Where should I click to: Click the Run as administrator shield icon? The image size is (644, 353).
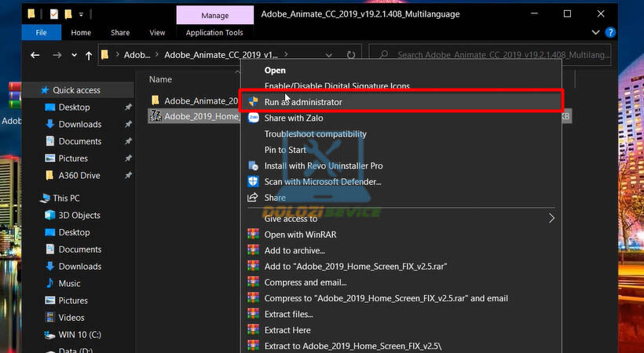point(253,102)
